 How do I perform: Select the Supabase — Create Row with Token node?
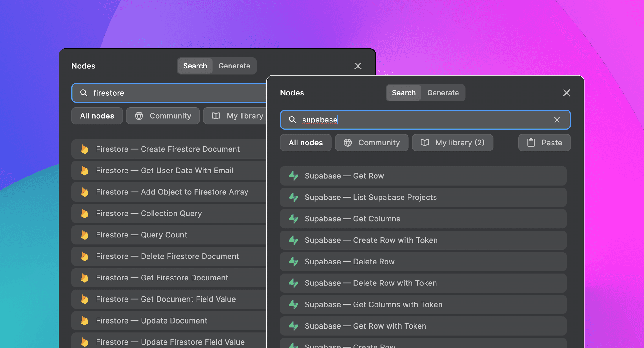click(x=371, y=240)
